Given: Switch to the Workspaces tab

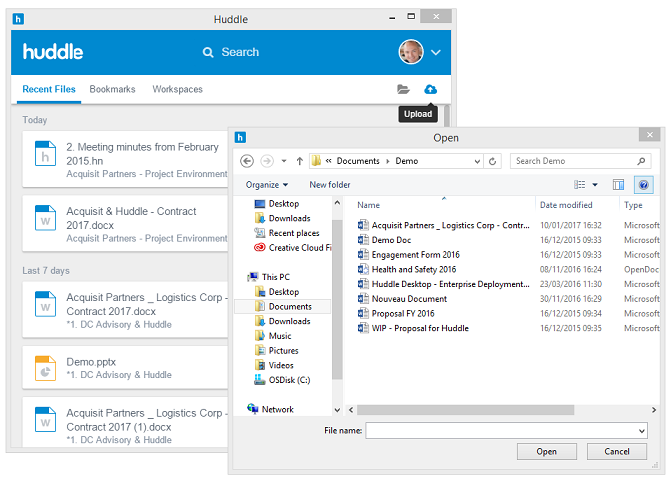Looking at the screenshot, I should click(178, 89).
